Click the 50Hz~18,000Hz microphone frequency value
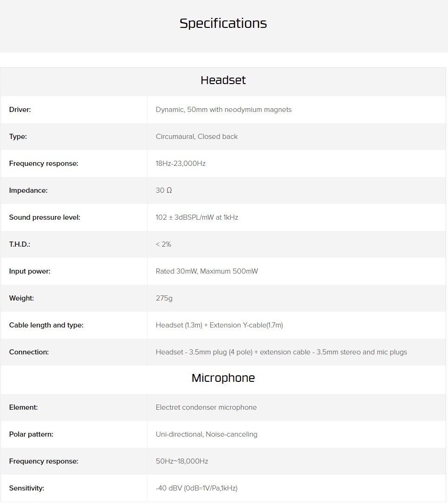 coord(182,461)
